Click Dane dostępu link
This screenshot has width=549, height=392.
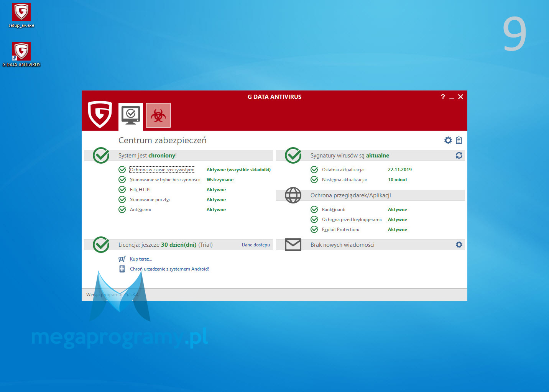click(256, 245)
